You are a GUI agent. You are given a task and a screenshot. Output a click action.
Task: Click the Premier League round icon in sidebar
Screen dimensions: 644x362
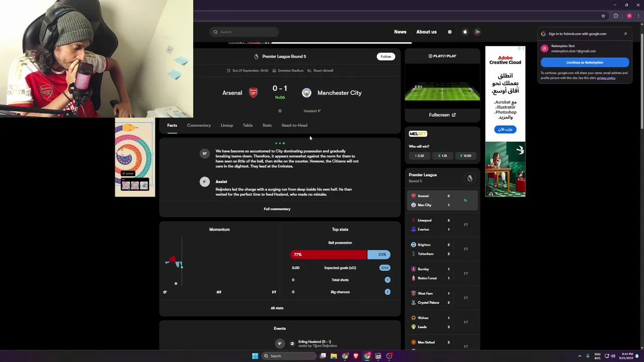click(x=470, y=178)
